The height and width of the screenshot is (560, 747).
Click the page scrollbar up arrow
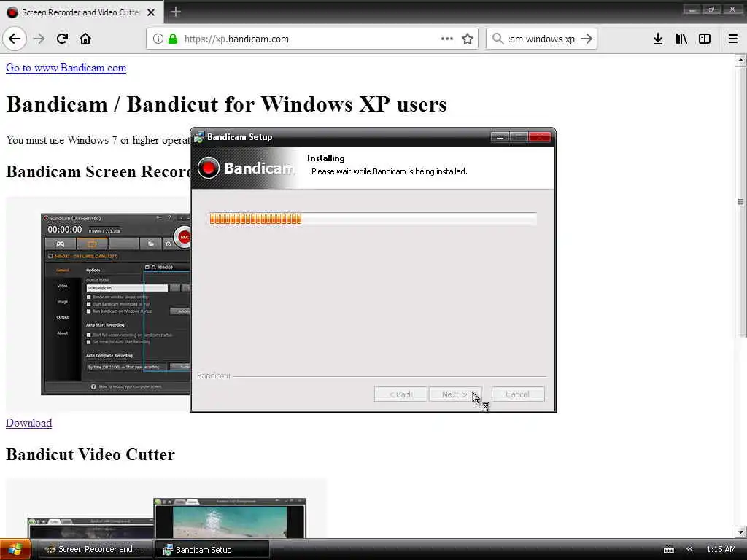740,61
